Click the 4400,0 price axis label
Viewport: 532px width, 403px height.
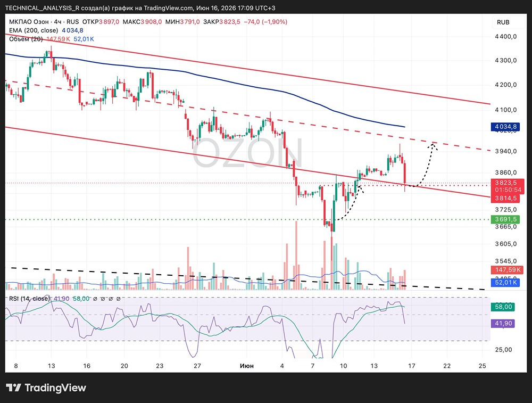click(x=506, y=37)
